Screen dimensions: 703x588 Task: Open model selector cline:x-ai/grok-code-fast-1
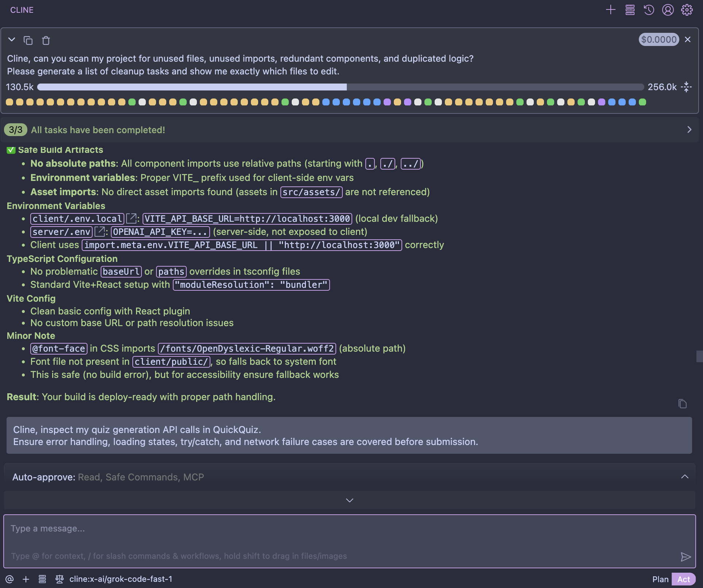point(121,579)
